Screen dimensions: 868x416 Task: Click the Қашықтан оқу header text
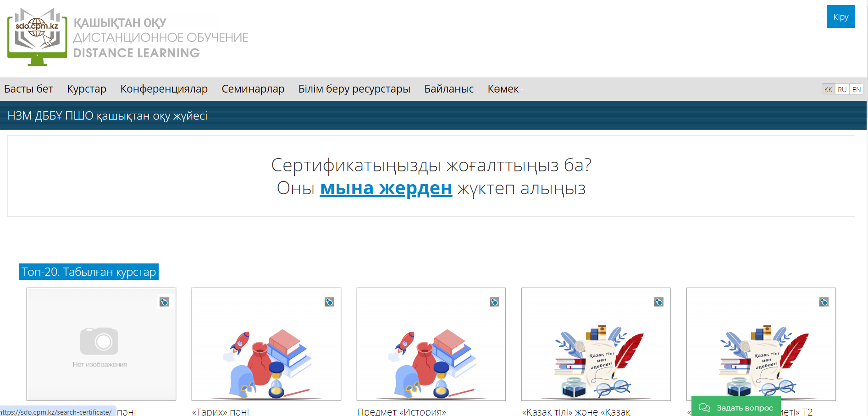[120, 22]
